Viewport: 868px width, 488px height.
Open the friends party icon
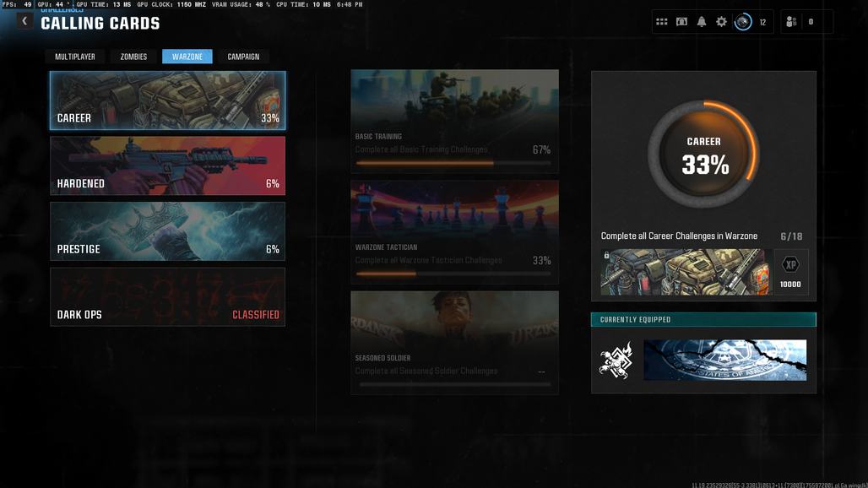click(791, 22)
